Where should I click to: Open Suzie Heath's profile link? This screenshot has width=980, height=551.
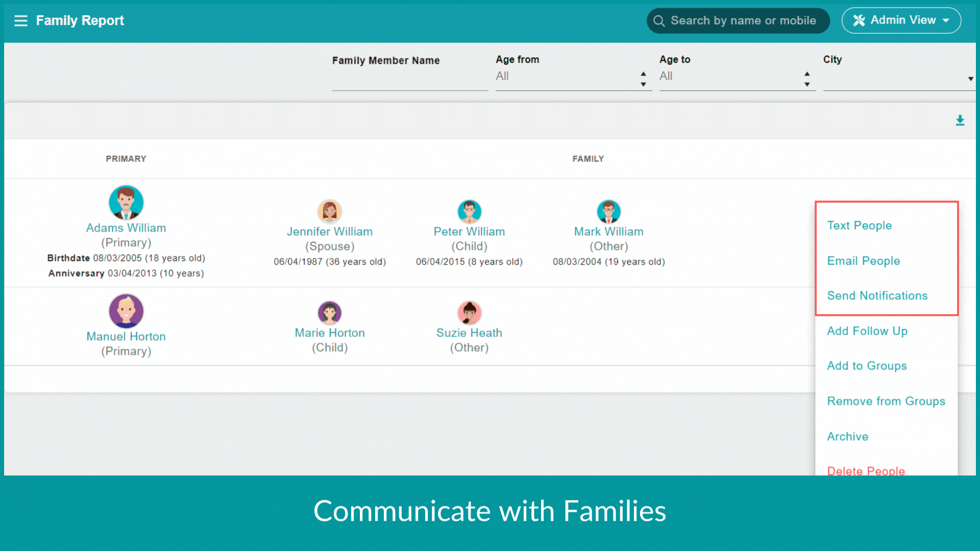point(469,333)
